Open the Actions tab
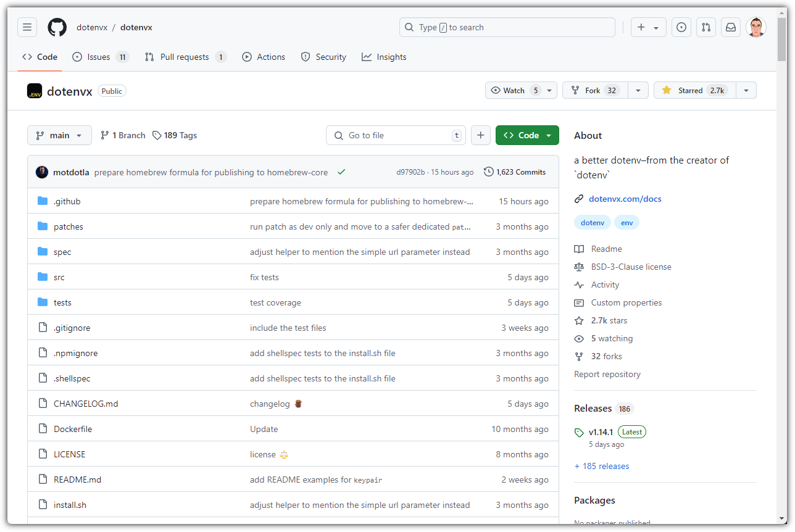Screen dimensions: 795x532 point(264,57)
